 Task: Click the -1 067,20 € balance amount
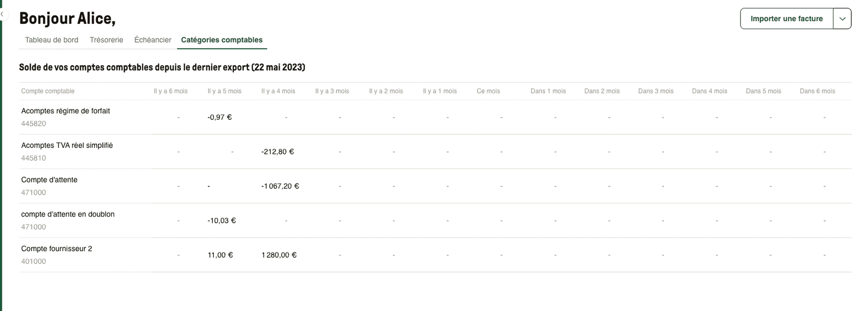[x=279, y=186]
